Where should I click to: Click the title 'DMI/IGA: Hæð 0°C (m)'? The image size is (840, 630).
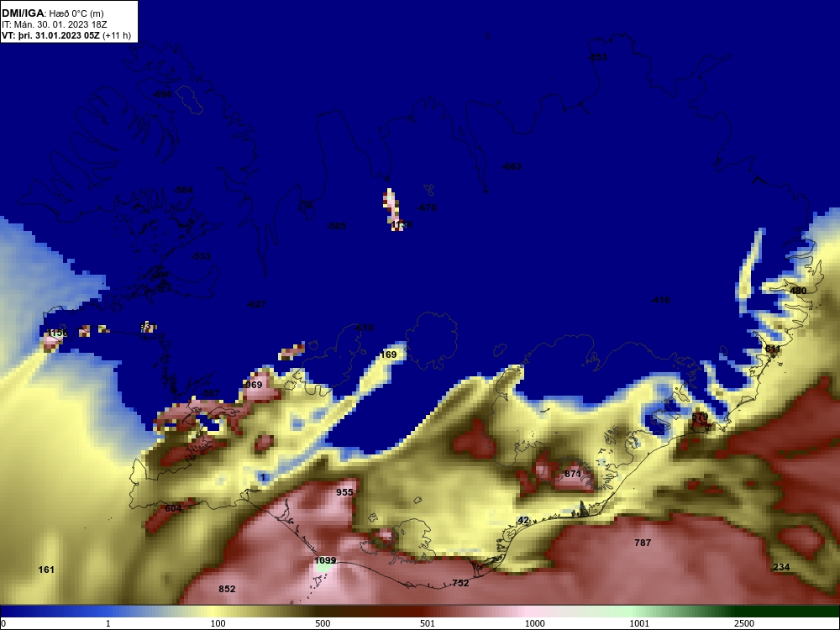(52, 13)
